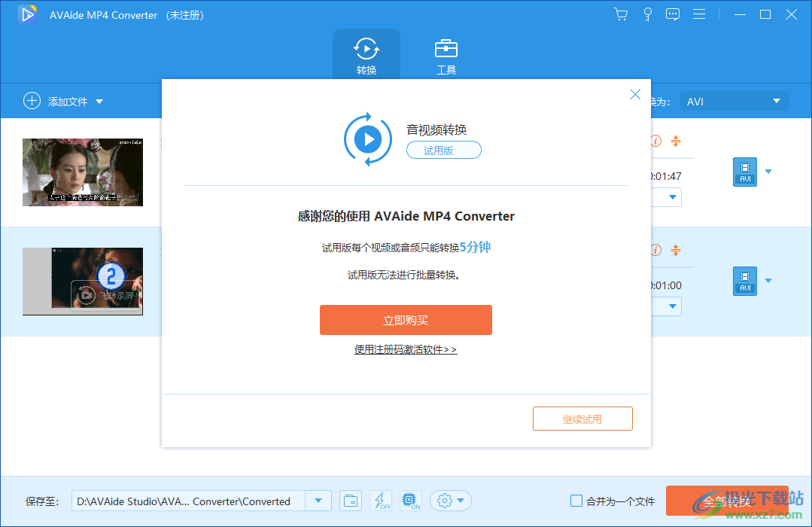Click the save path field

[x=188, y=501]
